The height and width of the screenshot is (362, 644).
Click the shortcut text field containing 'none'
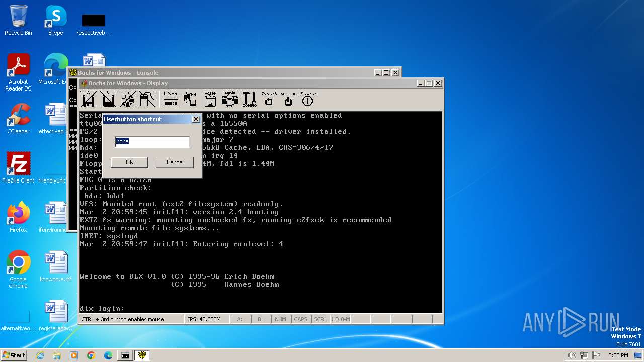click(152, 142)
